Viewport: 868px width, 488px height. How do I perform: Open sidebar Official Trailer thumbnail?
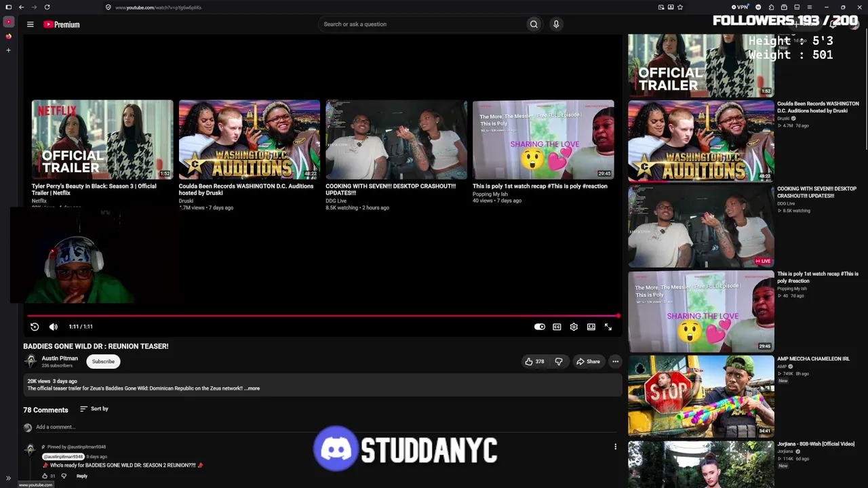pyautogui.click(x=701, y=66)
